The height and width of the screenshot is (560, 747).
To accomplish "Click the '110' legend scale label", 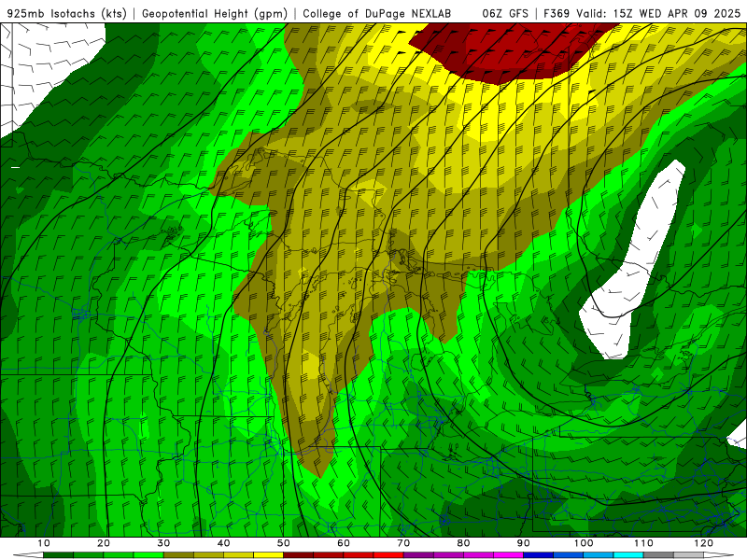I will (x=643, y=543).
